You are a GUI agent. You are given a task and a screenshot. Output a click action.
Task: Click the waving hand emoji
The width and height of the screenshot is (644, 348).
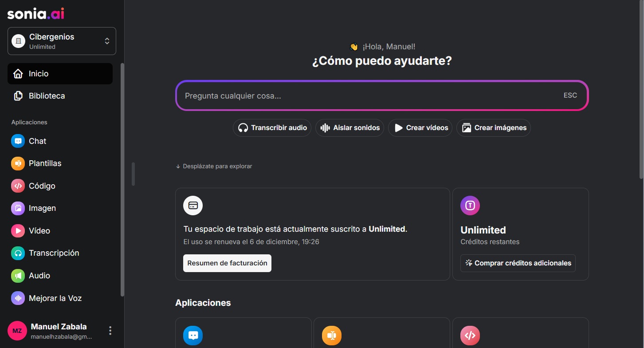pos(353,47)
